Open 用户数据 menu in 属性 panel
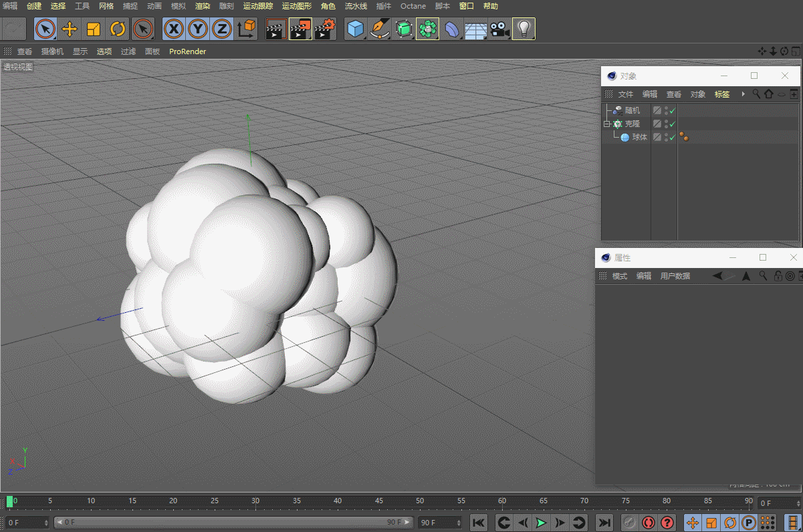The width and height of the screenshot is (803, 532). (675, 276)
